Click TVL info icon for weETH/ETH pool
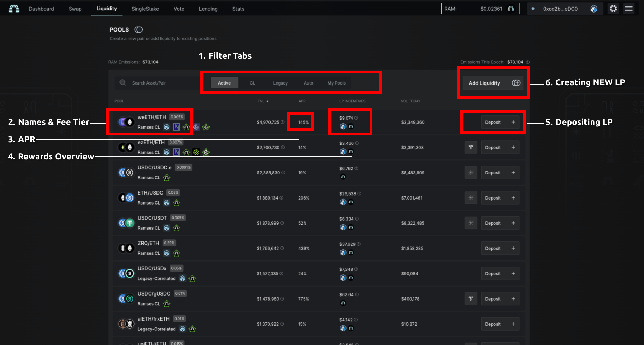This screenshot has height=345, width=644. pyautogui.click(x=282, y=122)
